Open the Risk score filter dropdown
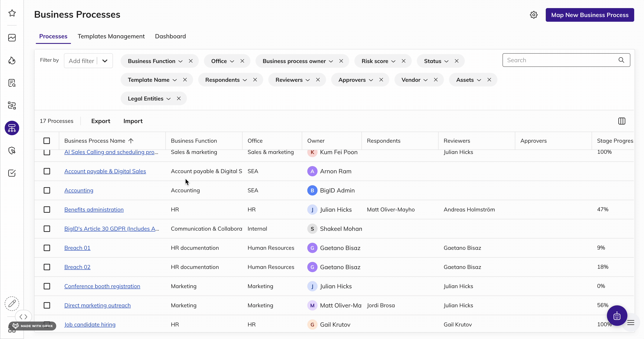Viewport: 644px width, 339px height. point(394,61)
